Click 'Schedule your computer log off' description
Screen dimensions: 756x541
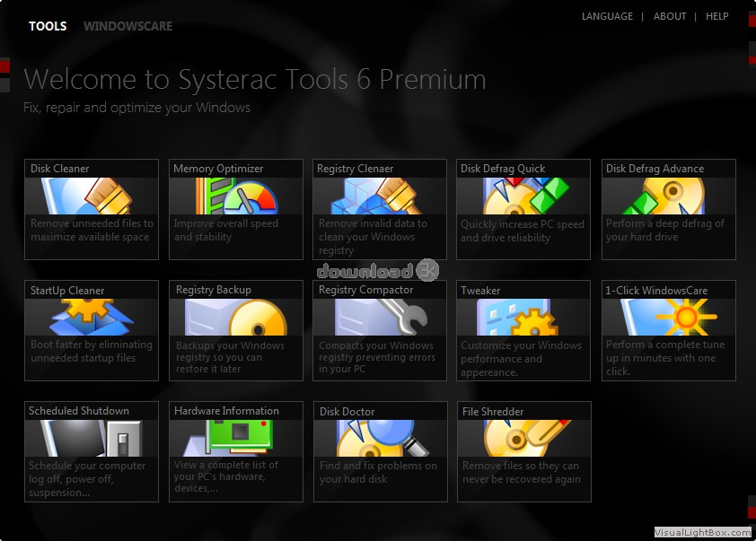point(87,479)
